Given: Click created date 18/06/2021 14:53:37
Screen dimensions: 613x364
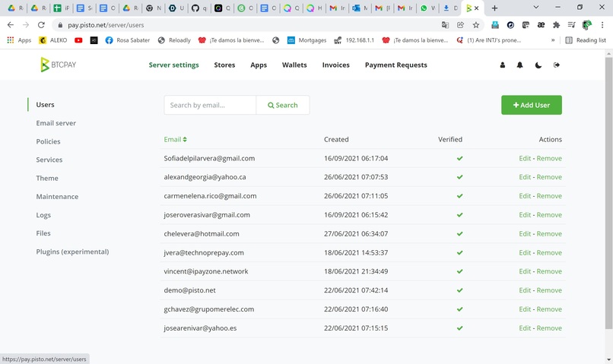Looking at the screenshot, I should point(356,253).
